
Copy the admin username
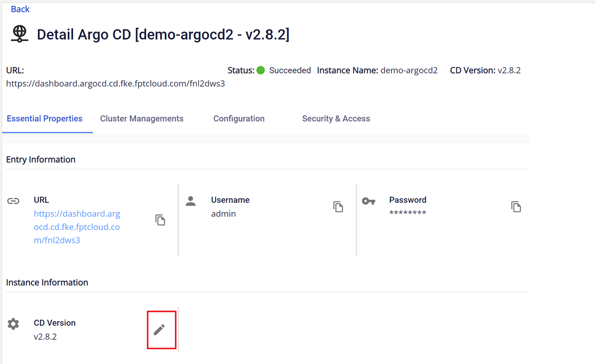pos(338,207)
